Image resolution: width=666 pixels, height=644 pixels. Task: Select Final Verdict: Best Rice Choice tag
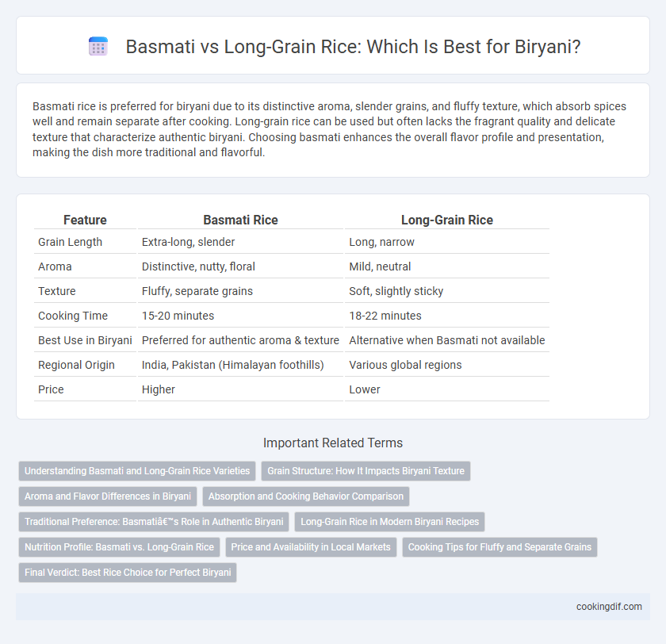(128, 572)
